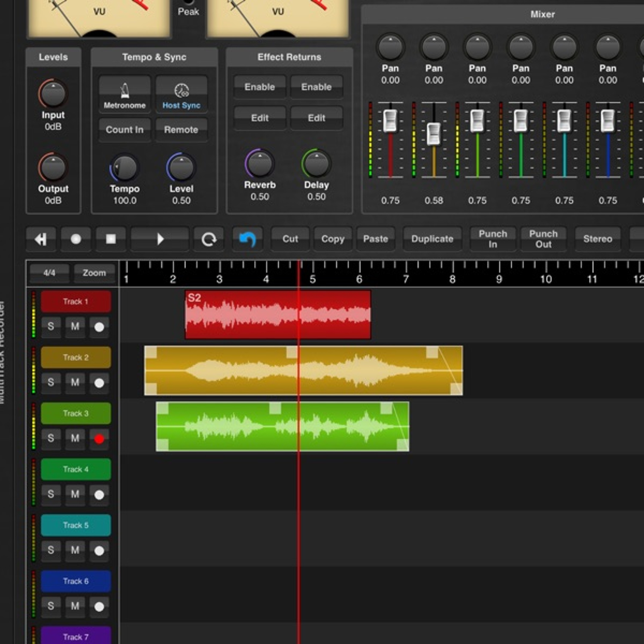Stop playback with the square button
Viewport: 644px width, 644px height.
coord(111,239)
